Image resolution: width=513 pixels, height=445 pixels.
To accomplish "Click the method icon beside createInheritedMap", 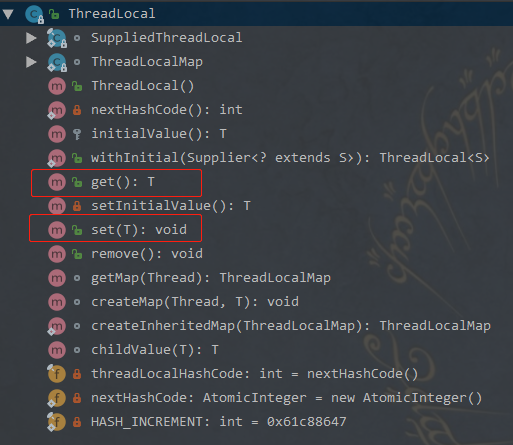I will click(x=57, y=326).
